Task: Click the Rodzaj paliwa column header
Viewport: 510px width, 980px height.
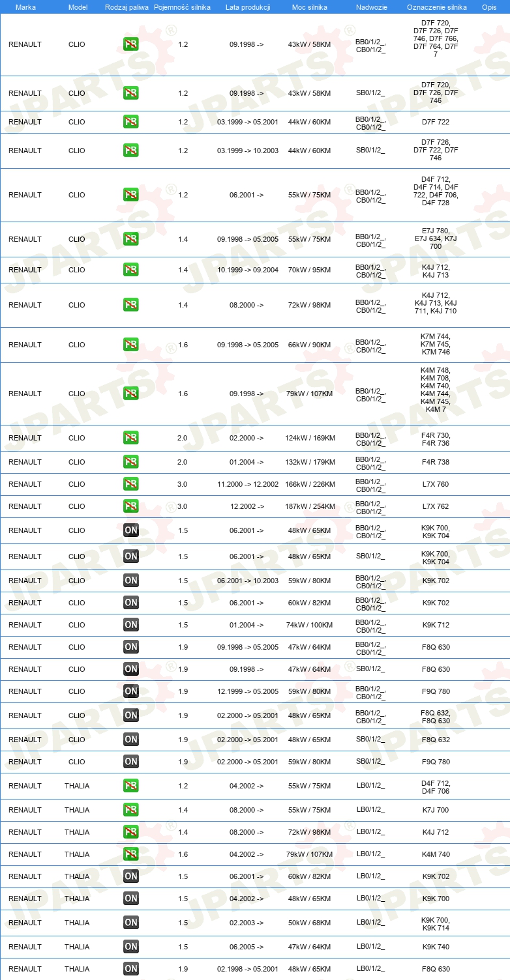Action: (127, 7)
